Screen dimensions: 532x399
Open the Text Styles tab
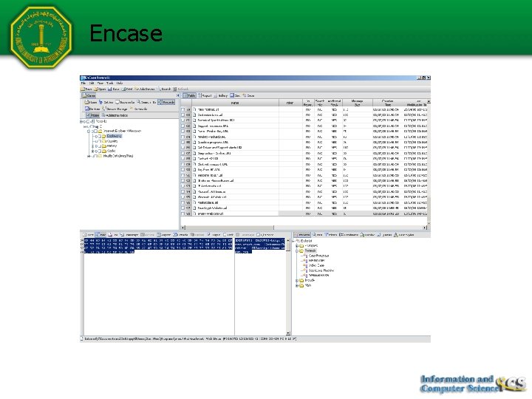coord(403,235)
